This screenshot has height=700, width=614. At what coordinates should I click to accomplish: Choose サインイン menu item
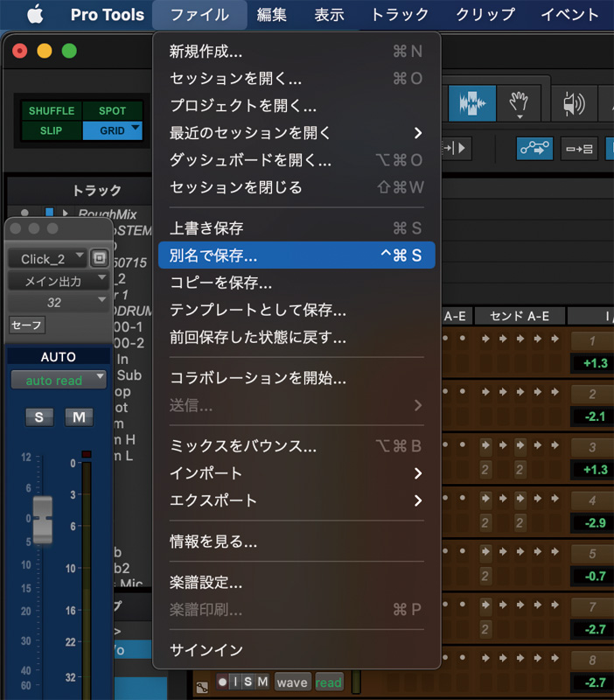point(297,650)
